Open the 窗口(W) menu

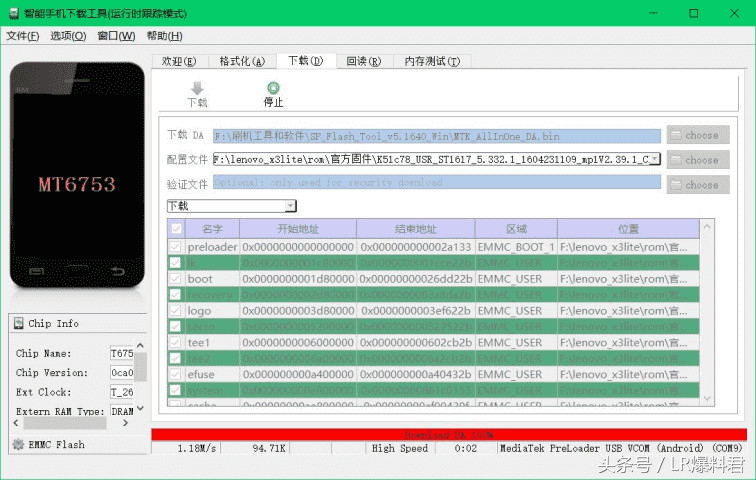[116, 36]
